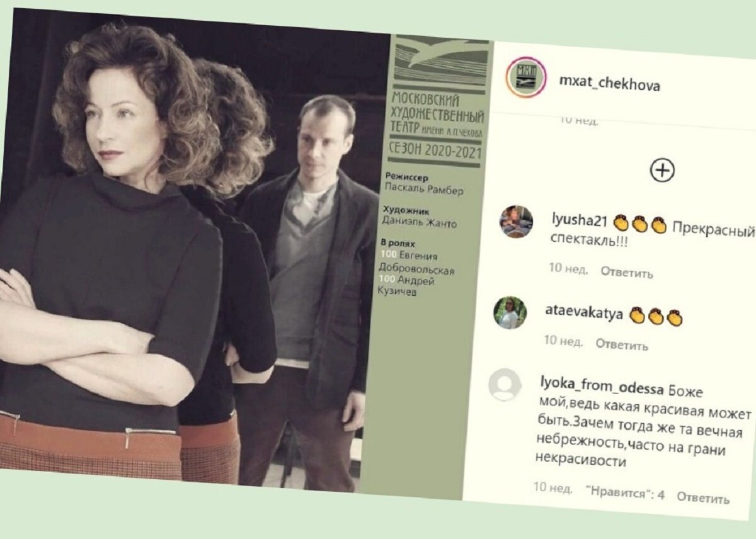Reply to lyusha21's comment

point(626,272)
